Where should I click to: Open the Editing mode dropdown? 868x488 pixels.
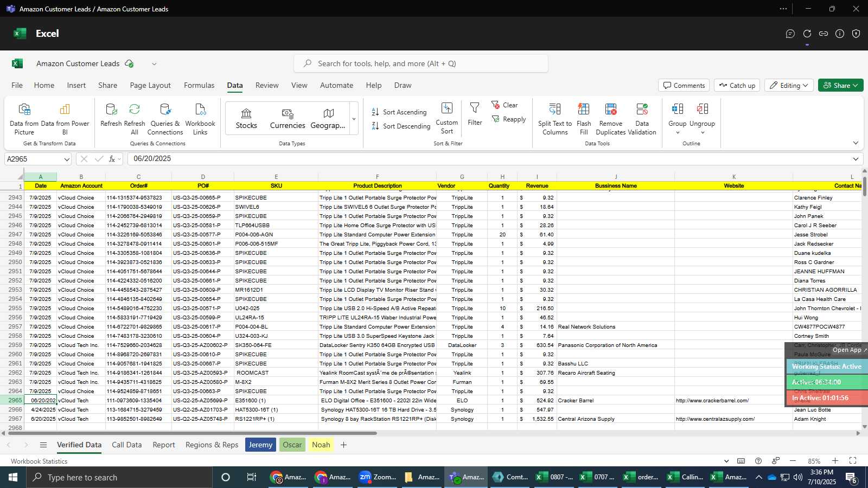tap(788, 86)
